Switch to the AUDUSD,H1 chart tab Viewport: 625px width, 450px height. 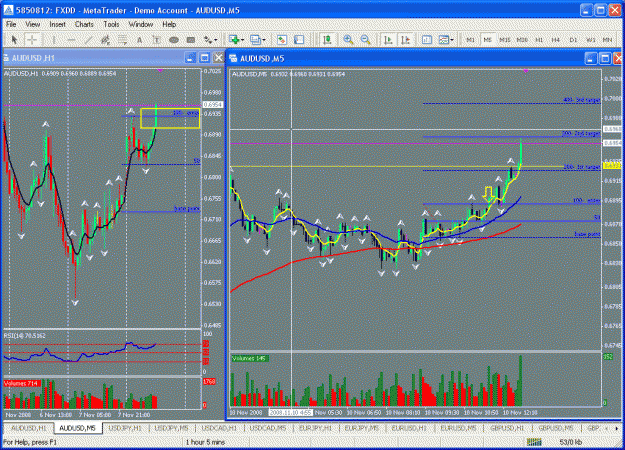click(x=29, y=428)
